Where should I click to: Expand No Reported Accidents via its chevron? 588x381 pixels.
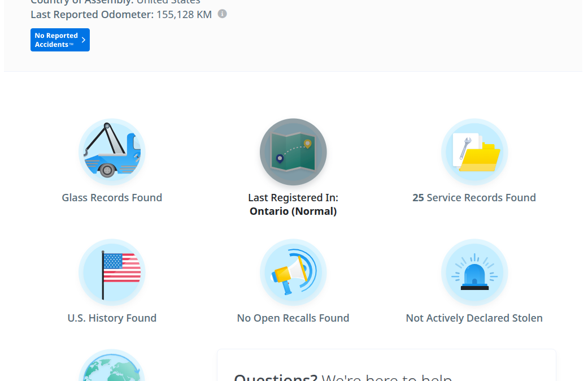tap(84, 40)
